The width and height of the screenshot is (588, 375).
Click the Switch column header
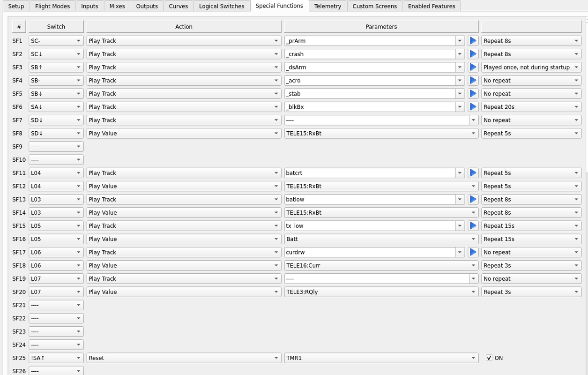(x=56, y=27)
